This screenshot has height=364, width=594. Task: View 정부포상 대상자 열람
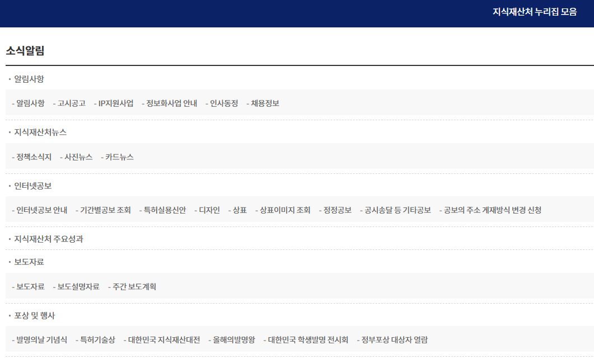click(394, 340)
